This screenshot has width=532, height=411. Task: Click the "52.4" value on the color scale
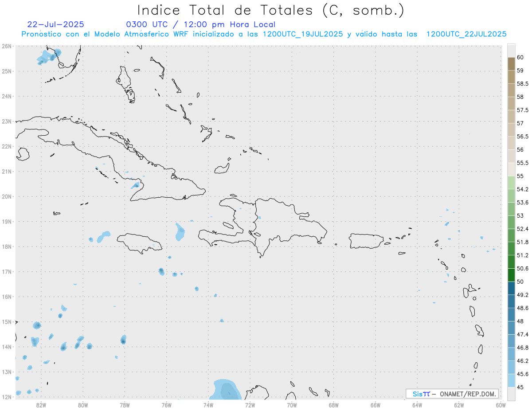click(x=523, y=229)
